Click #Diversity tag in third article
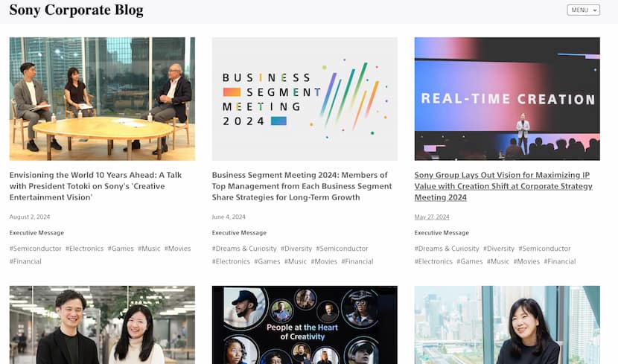618x364 pixels. (x=499, y=249)
